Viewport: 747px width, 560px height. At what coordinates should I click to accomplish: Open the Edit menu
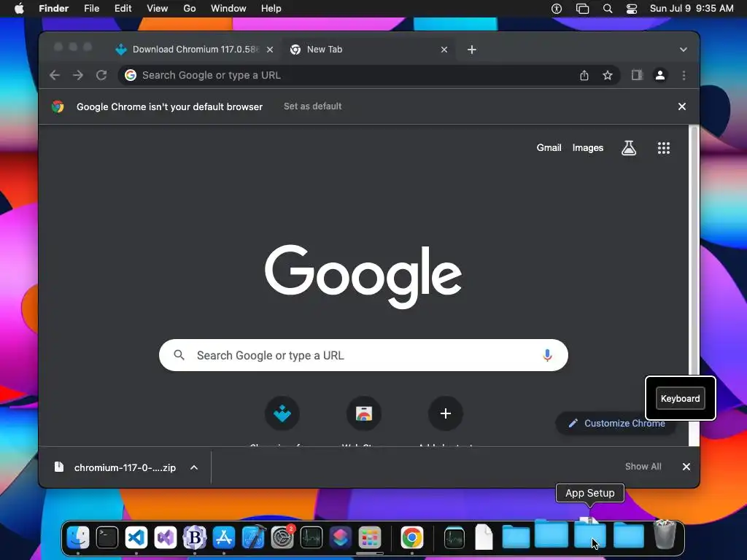123,9
